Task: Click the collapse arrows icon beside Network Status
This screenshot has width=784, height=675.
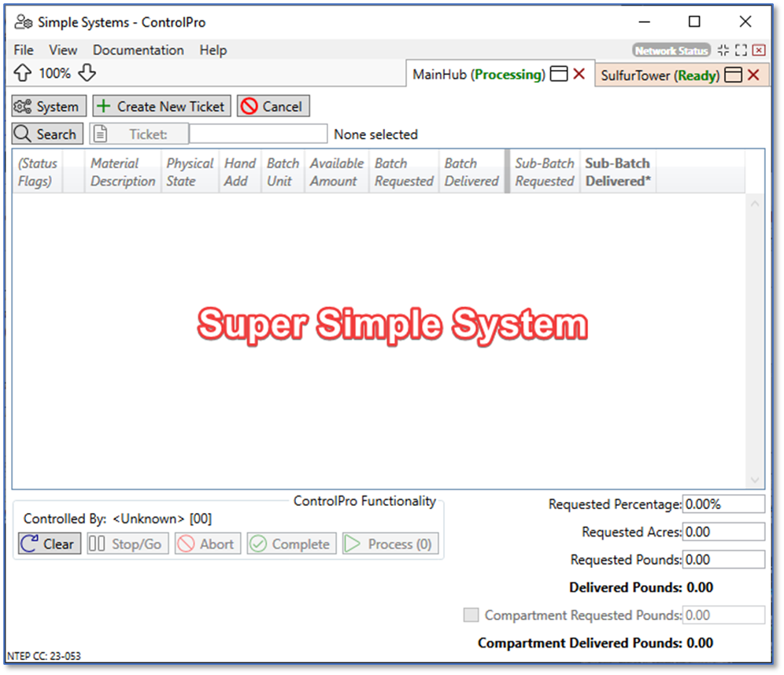Action: [723, 50]
